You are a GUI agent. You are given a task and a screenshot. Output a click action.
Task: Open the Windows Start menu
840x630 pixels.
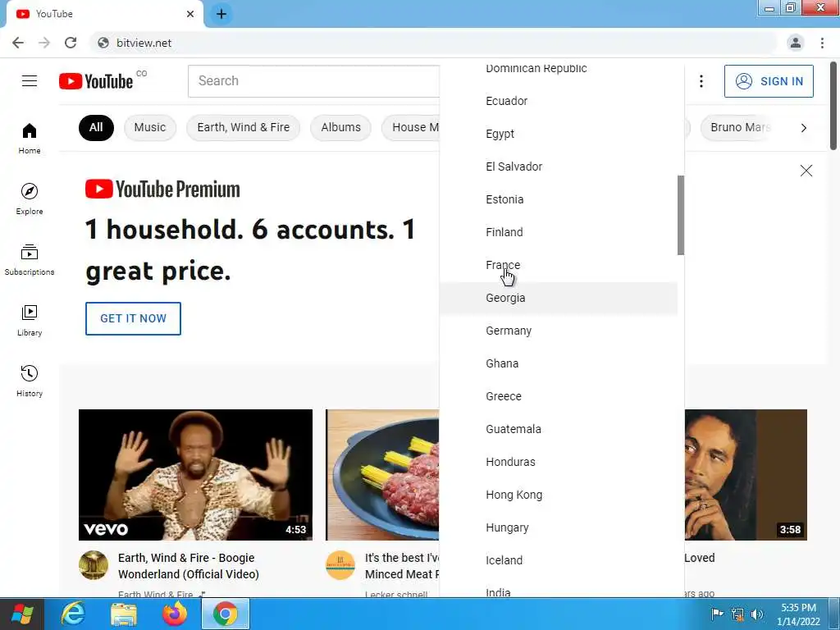[21, 614]
